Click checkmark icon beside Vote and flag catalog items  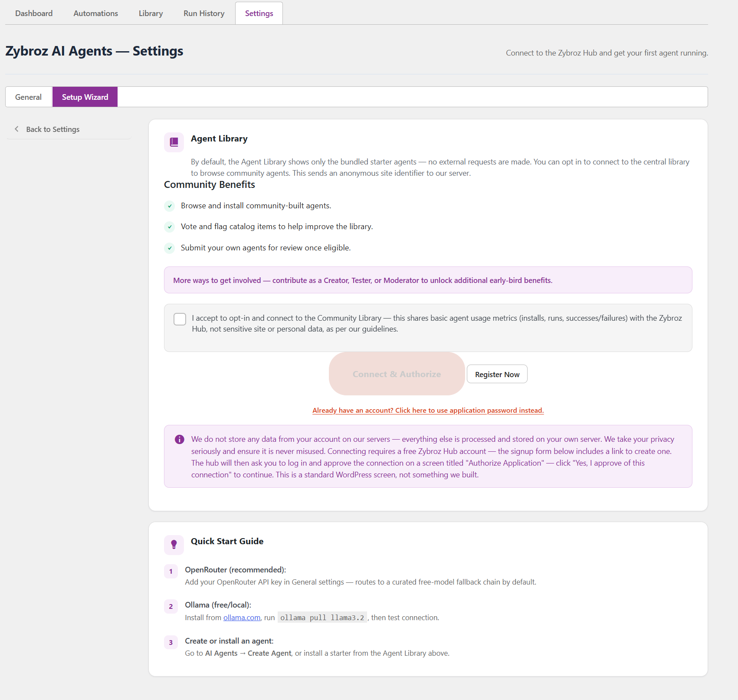(170, 227)
